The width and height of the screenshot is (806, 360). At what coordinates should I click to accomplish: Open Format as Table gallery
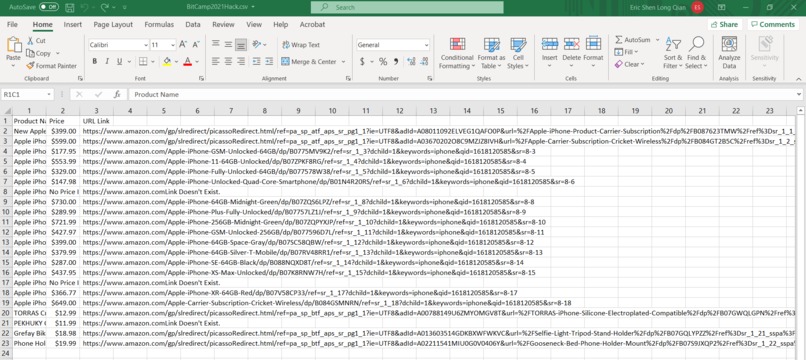491,53
